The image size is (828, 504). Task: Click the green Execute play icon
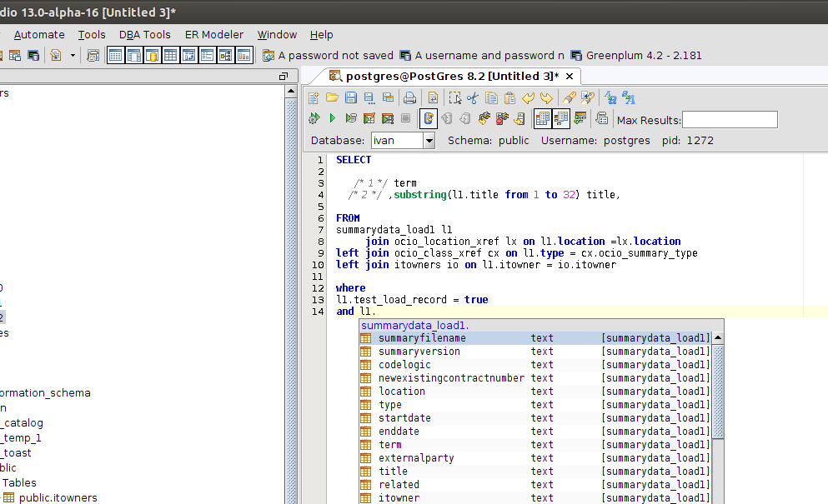click(x=332, y=119)
